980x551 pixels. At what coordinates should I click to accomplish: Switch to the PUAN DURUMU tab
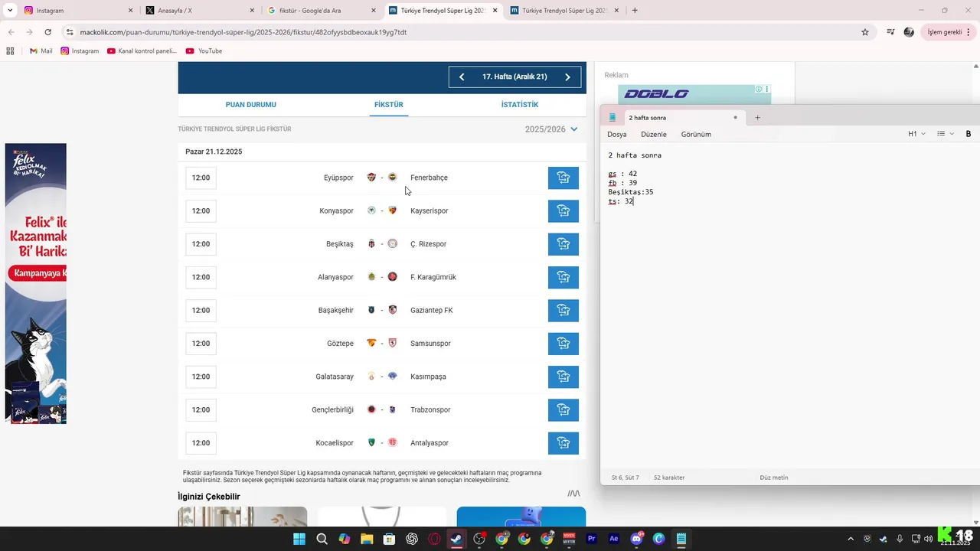coord(250,104)
